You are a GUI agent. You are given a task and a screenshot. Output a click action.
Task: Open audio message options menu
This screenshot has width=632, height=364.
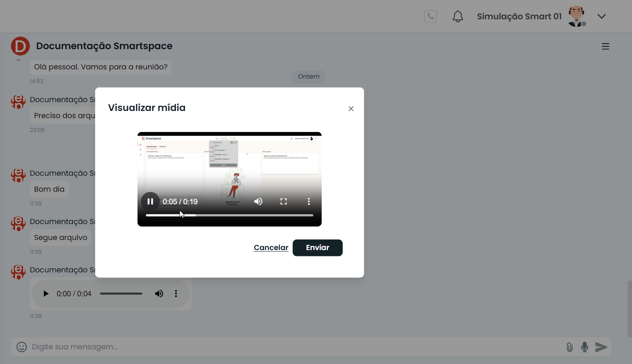(176, 294)
